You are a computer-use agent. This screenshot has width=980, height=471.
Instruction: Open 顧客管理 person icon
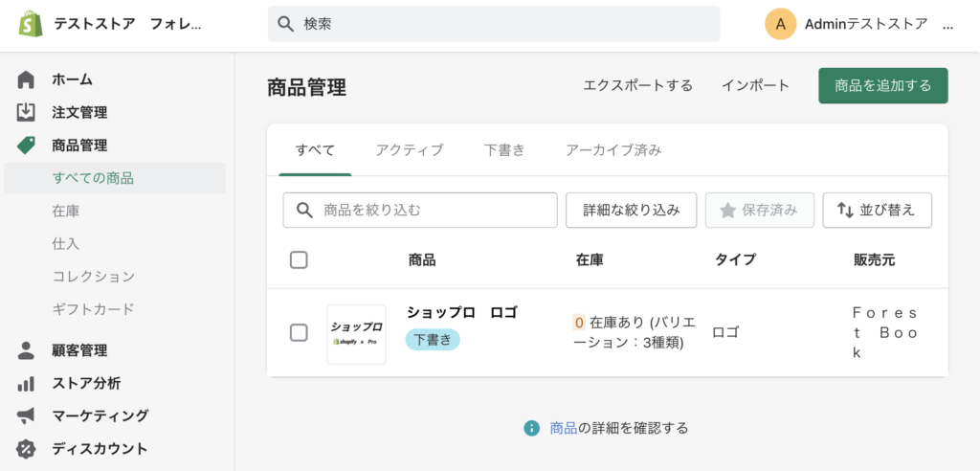[x=26, y=350]
